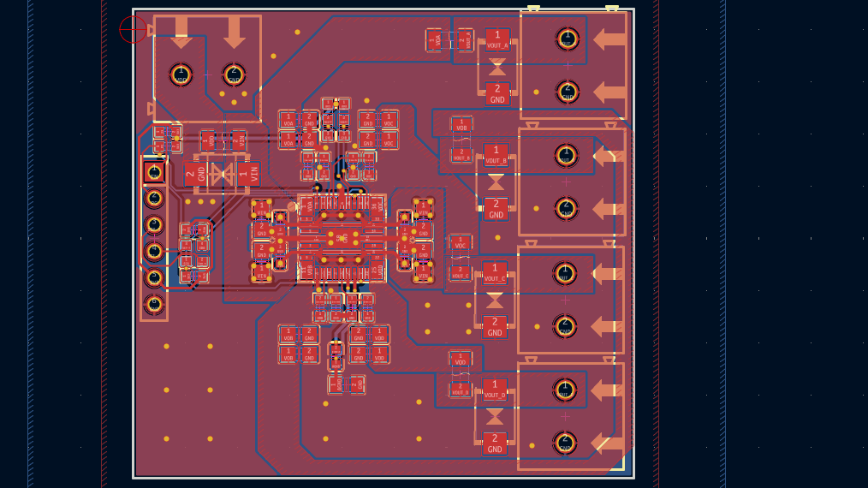Viewport: 868px width, 488px height.
Task: Select bottom pin 6 of left pin header
Action: tap(154, 304)
